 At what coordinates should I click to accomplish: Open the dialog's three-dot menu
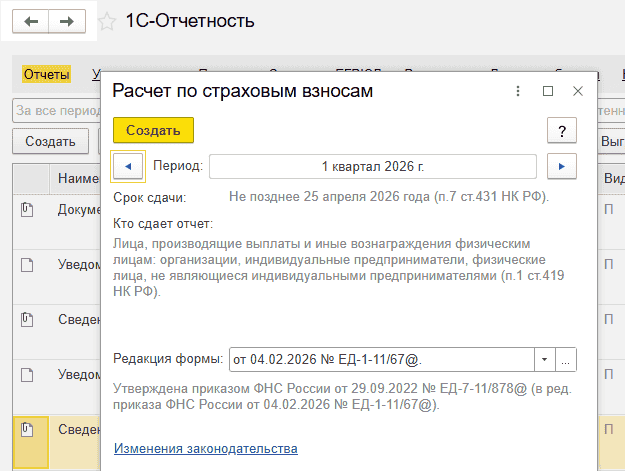click(x=518, y=91)
